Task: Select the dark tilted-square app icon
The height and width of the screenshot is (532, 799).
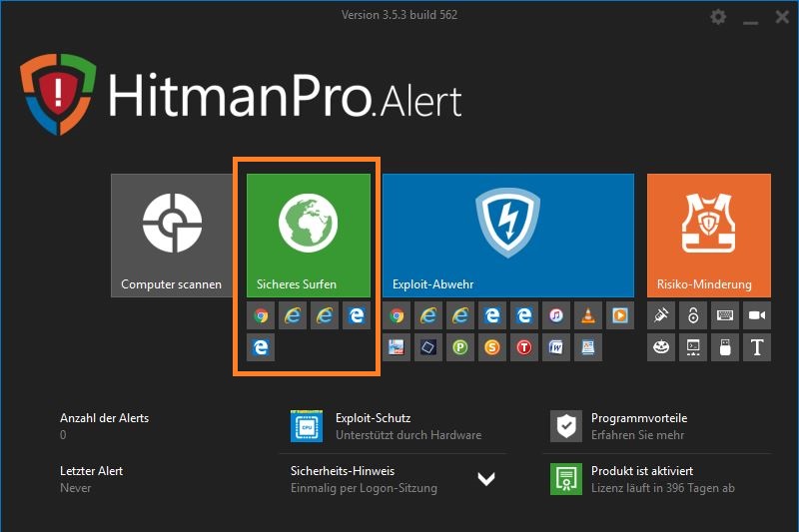Action: 428,347
